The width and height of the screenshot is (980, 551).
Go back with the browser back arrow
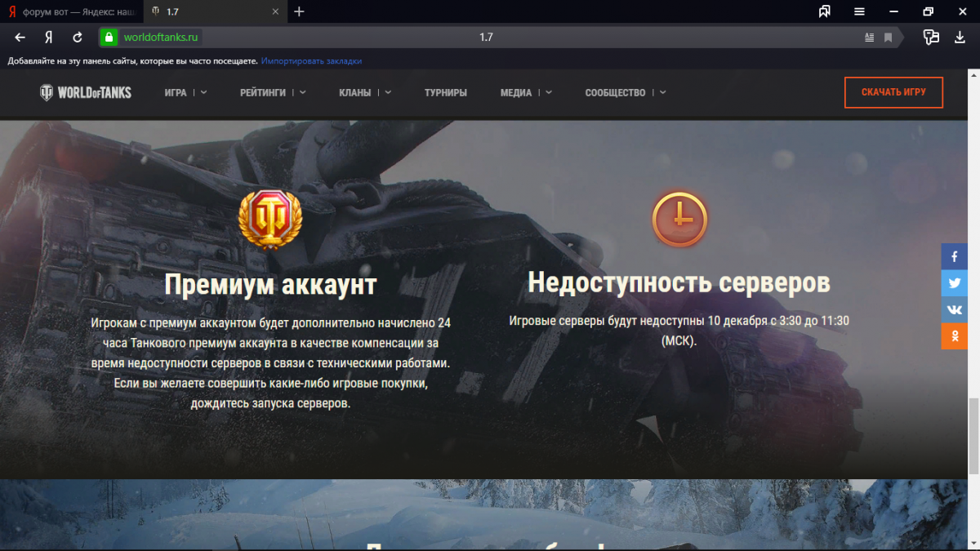coord(20,38)
